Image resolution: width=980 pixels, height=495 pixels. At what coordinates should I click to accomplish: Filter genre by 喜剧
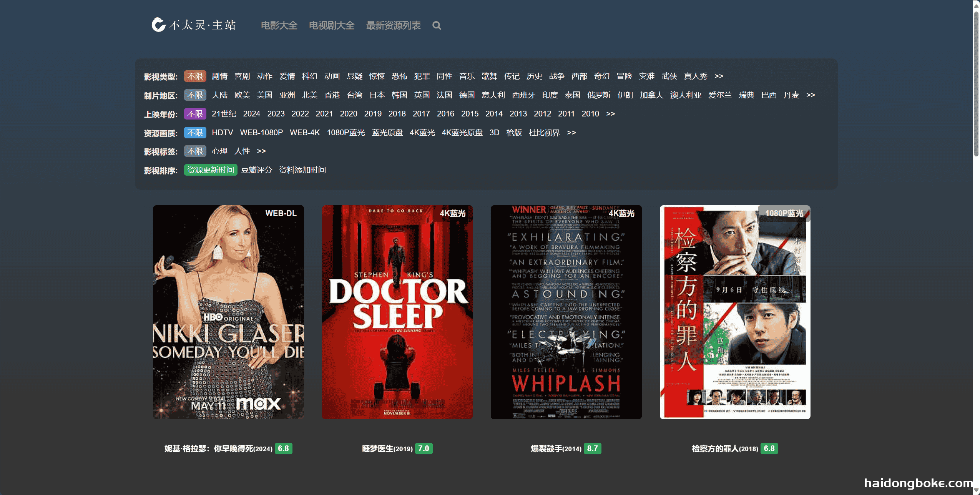pos(242,76)
